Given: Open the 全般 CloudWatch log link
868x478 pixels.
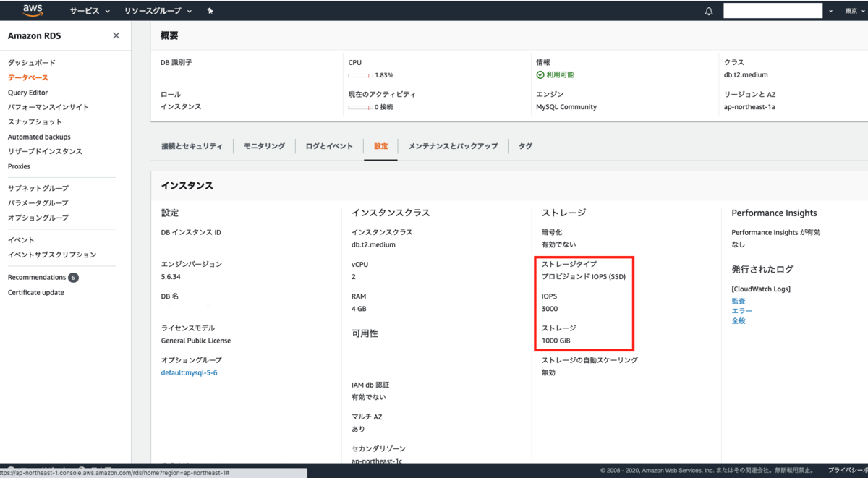Looking at the screenshot, I should tap(738, 320).
